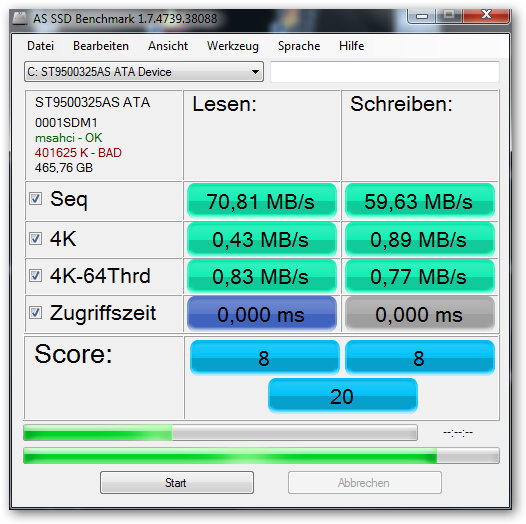This screenshot has width=526, height=524.
Task: Click the upper green progress bar
Action: (x=220, y=432)
